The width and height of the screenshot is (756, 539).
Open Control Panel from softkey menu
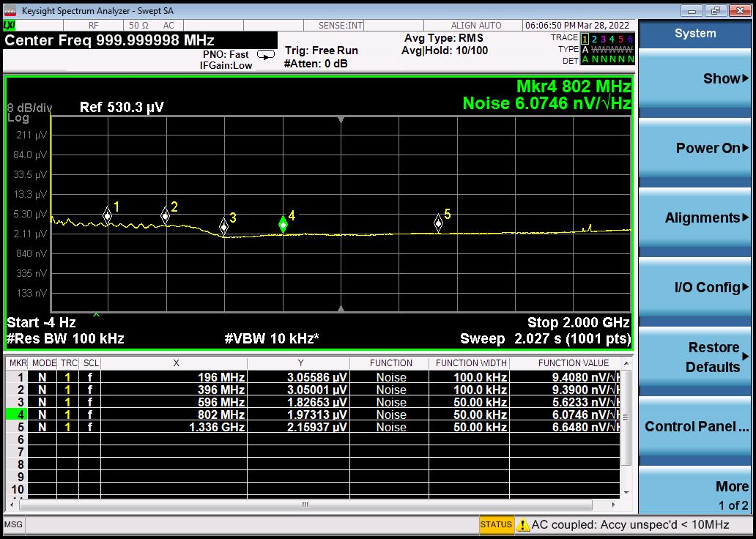694,427
